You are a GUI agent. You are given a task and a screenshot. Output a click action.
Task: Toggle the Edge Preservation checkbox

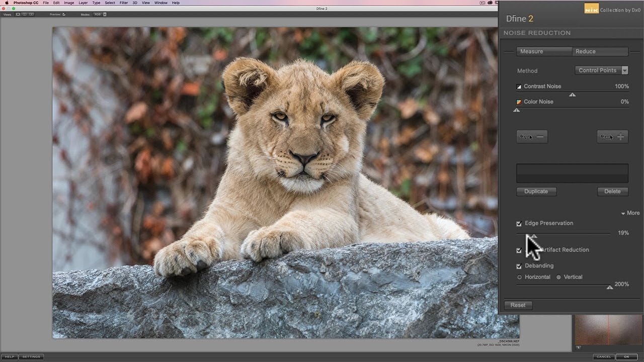(x=519, y=224)
